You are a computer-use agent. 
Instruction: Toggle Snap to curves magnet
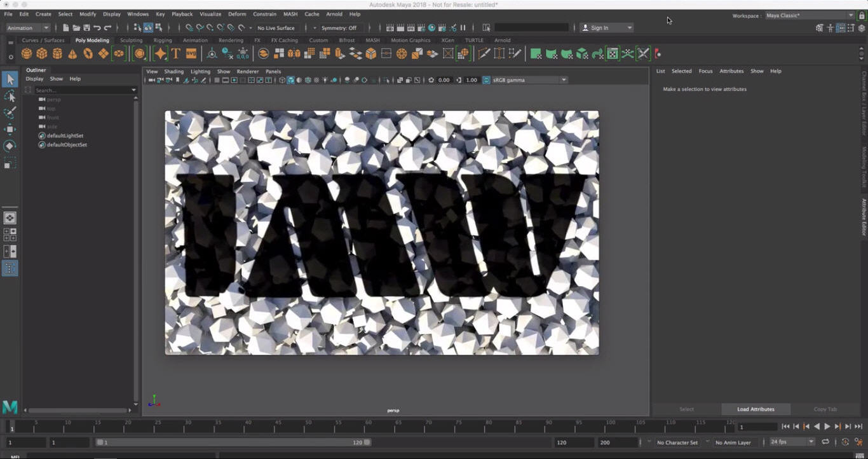click(x=200, y=28)
